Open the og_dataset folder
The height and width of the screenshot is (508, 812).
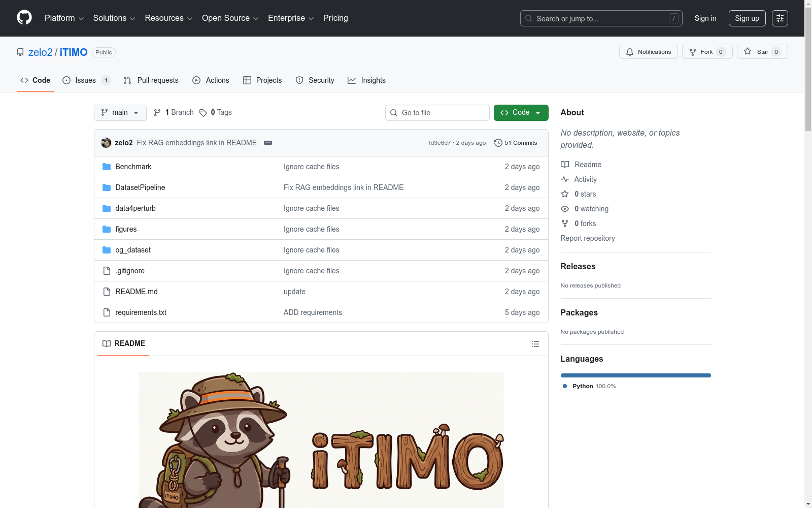tap(133, 250)
